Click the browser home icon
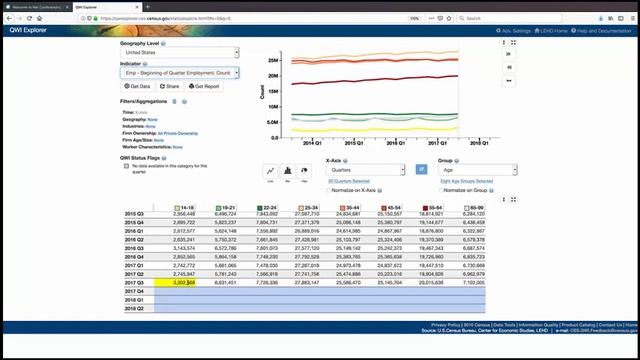 click(x=40, y=18)
